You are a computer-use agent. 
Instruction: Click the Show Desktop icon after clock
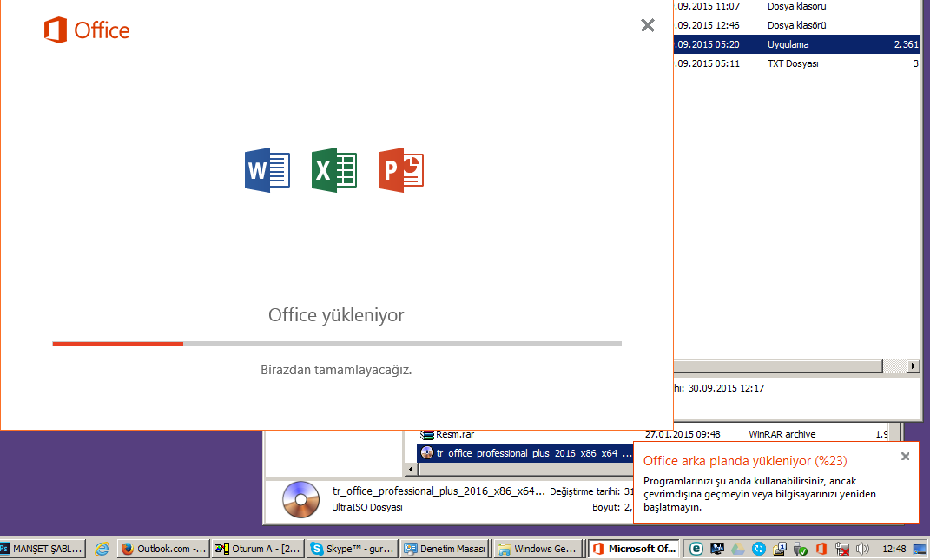(920, 549)
